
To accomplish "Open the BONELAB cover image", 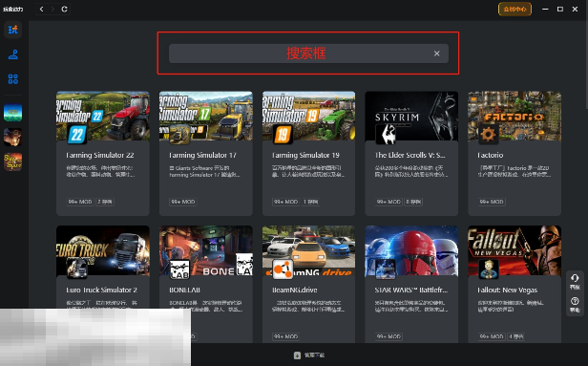I will coord(206,250).
